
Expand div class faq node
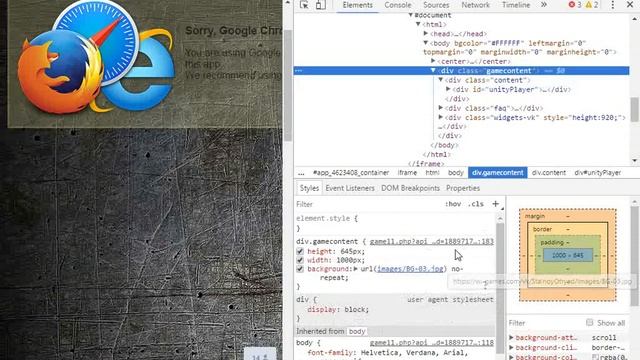pyautogui.click(x=441, y=108)
